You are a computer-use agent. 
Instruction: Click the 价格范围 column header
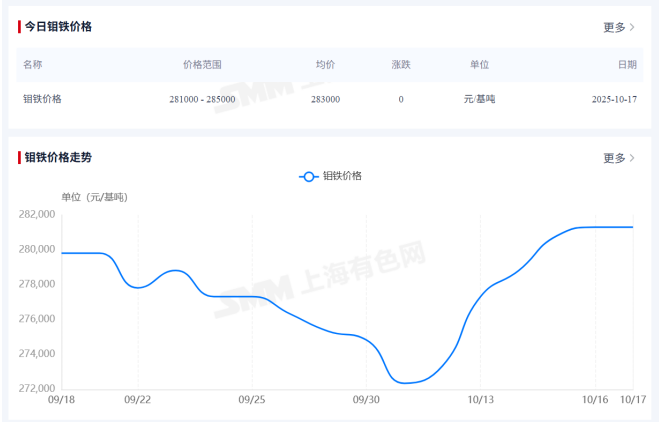tap(203, 64)
